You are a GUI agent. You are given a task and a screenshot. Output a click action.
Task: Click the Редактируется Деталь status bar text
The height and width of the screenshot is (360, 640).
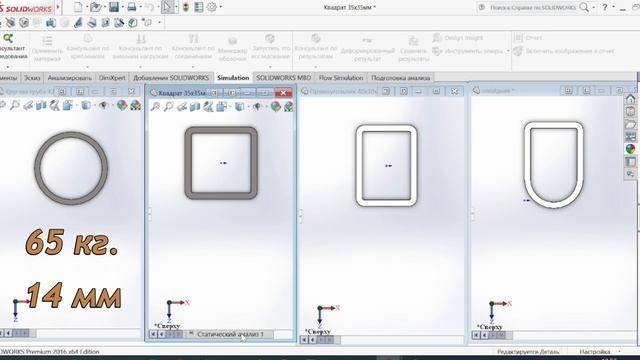529,351
